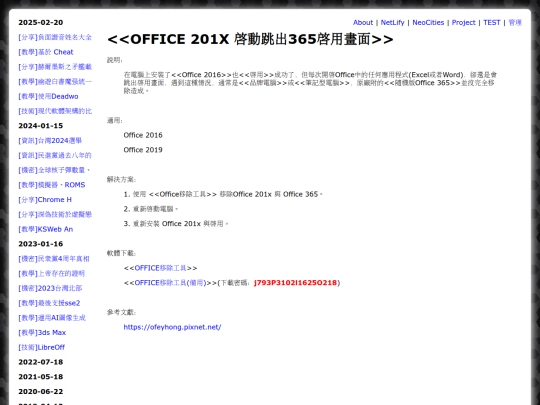This screenshot has width=540, height=405.
Task: Open the [技術]現代軟體架構的比 article
Action: coord(55,111)
